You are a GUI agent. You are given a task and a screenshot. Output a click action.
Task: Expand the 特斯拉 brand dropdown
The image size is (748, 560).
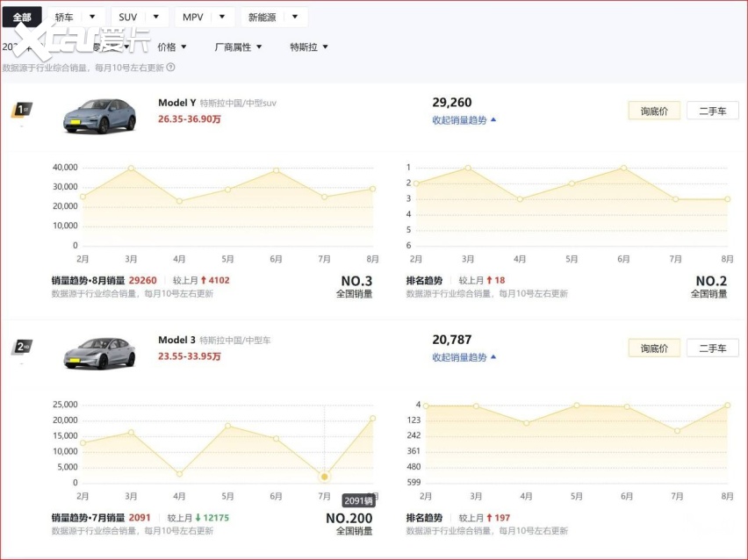[309, 47]
